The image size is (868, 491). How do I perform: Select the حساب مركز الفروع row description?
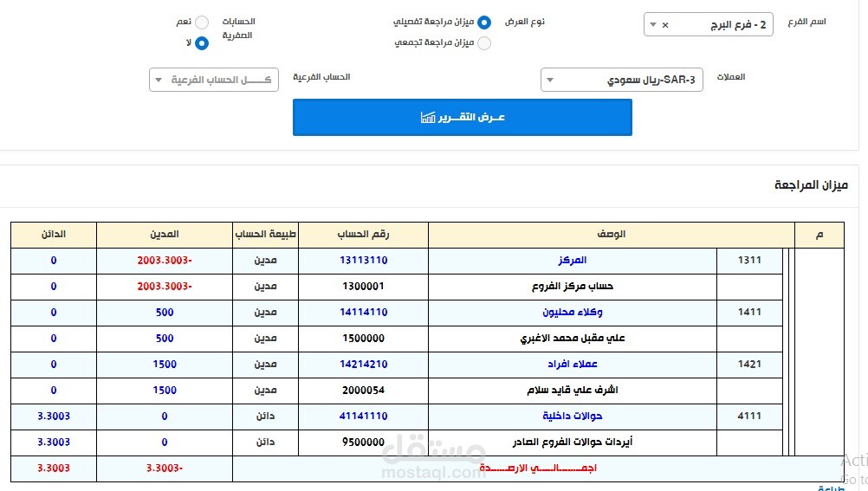[x=573, y=286]
